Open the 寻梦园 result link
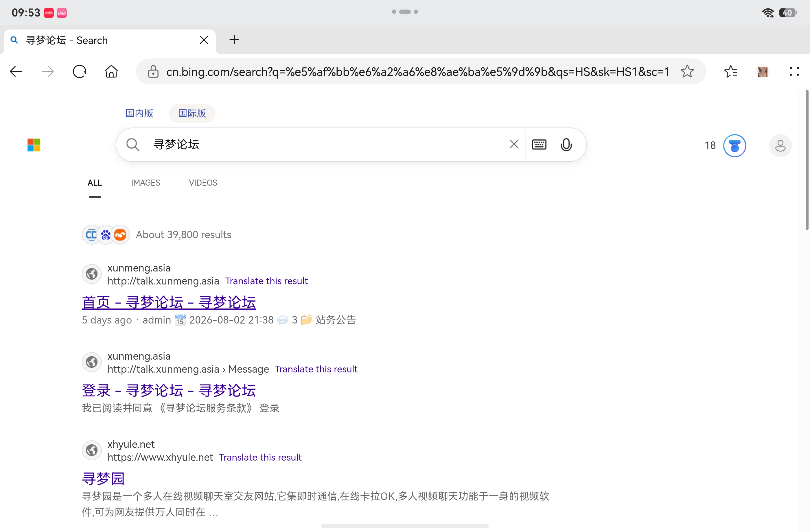The width and height of the screenshot is (810, 532). (x=104, y=479)
